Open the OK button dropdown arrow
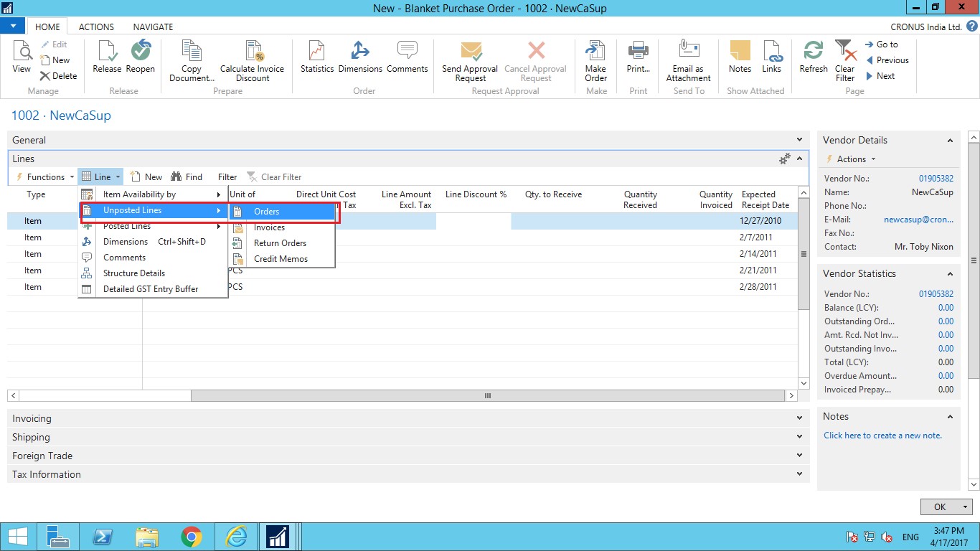 tap(965, 507)
